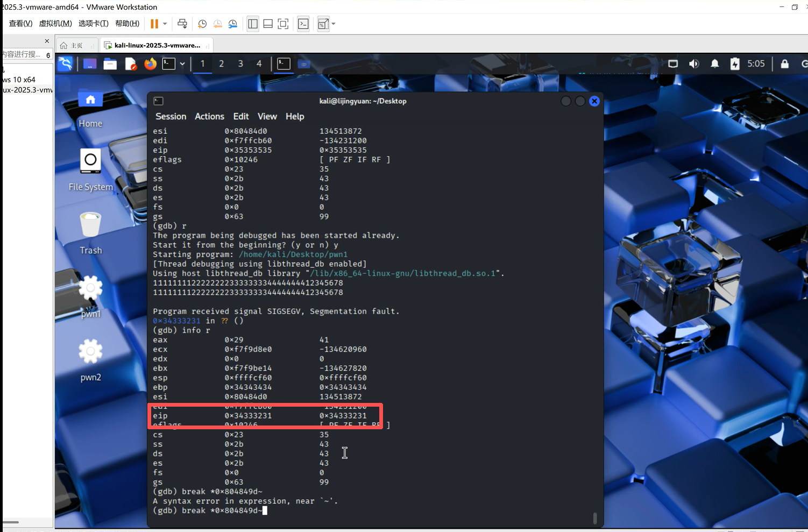Screen dimensions: 808x532
Task: Lock the screen with the padlock icon
Action: tap(785, 63)
